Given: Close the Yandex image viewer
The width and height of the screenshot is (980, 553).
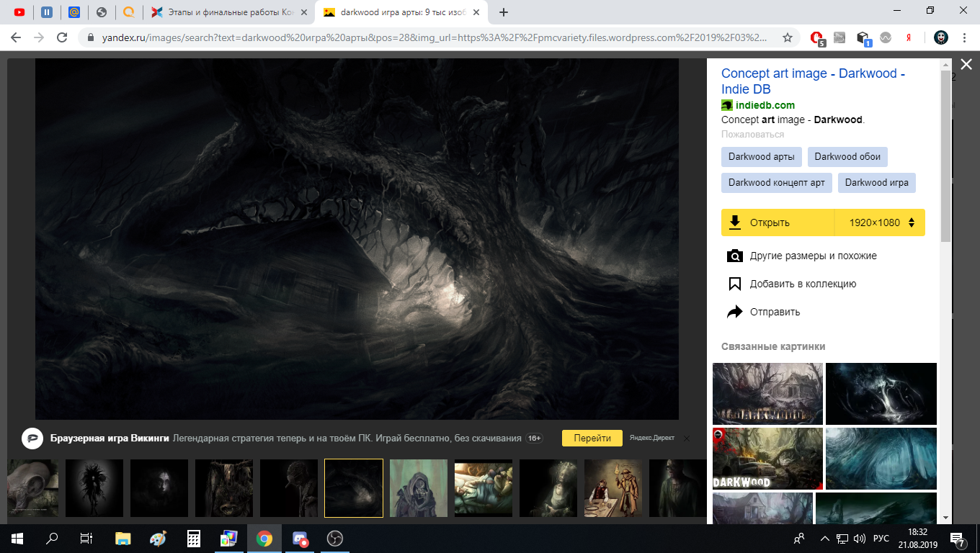Looking at the screenshot, I should point(966,65).
